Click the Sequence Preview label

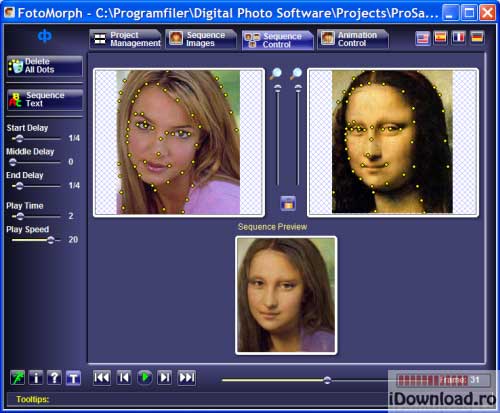pyautogui.click(x=272, y=227)
